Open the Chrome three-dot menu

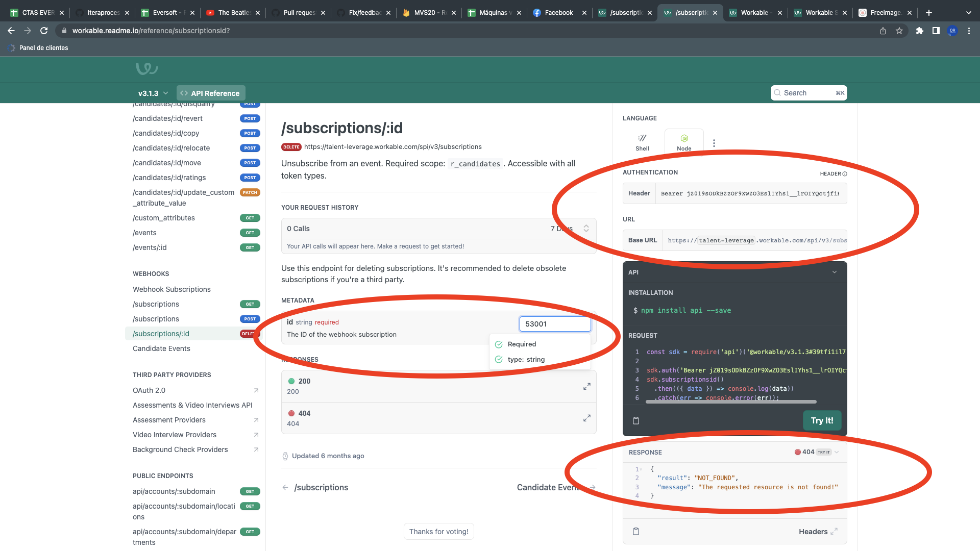969,31
